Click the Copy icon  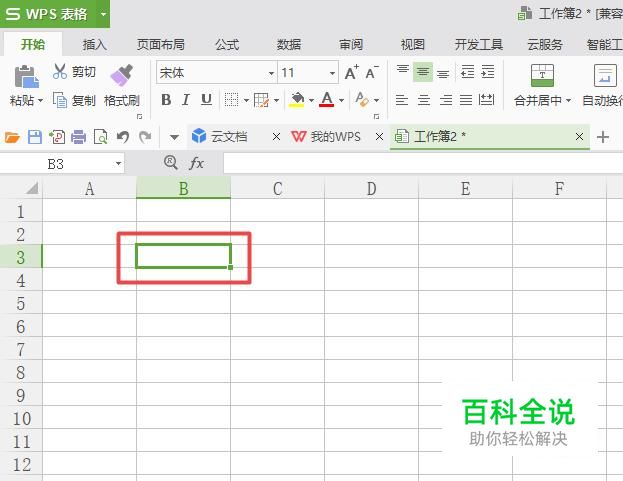[60, 100]
